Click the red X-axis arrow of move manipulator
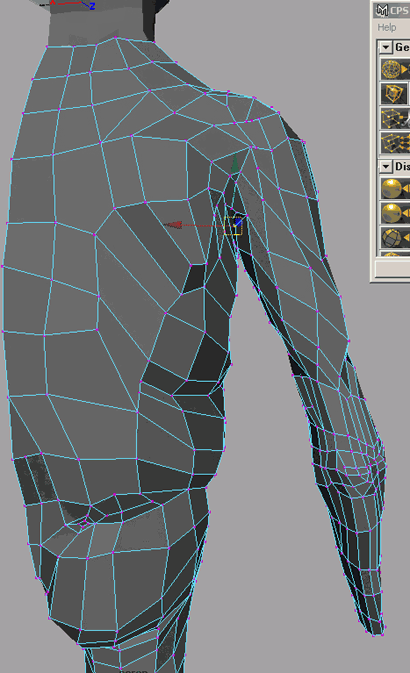The image size is (410, 673). 173,224
